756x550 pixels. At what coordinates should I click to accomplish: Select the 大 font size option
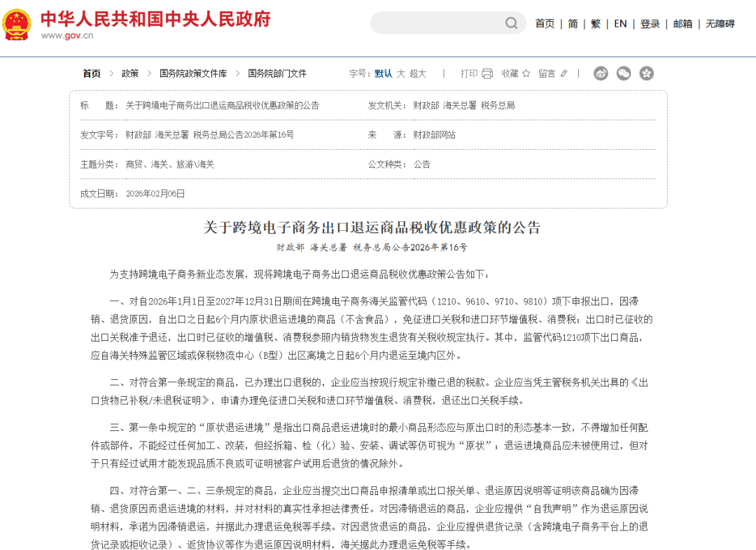tap(399, 73)
